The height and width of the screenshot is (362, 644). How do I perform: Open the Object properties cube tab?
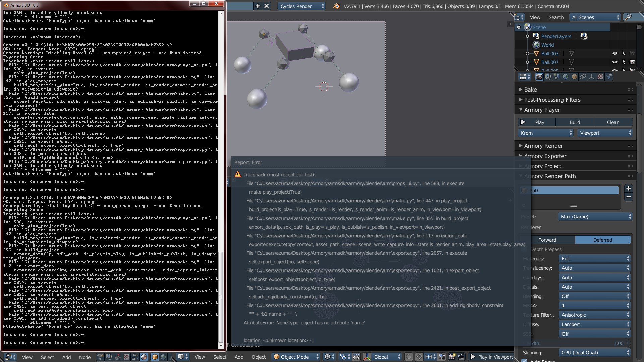[574, 77]
